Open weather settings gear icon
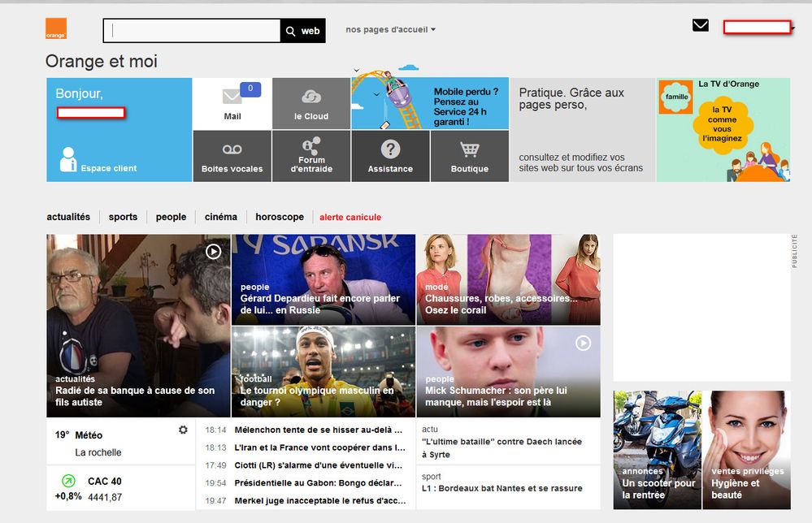 click(x=183, y=430)
